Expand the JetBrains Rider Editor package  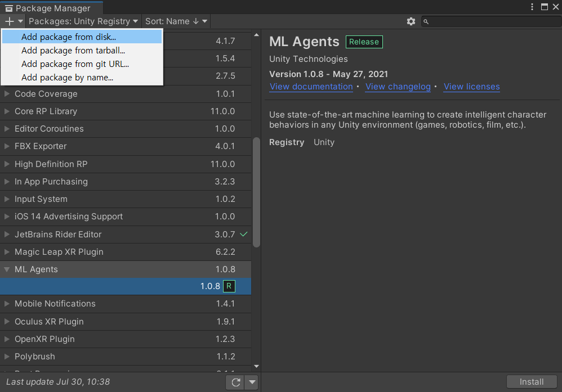click(x=7, y=234)
